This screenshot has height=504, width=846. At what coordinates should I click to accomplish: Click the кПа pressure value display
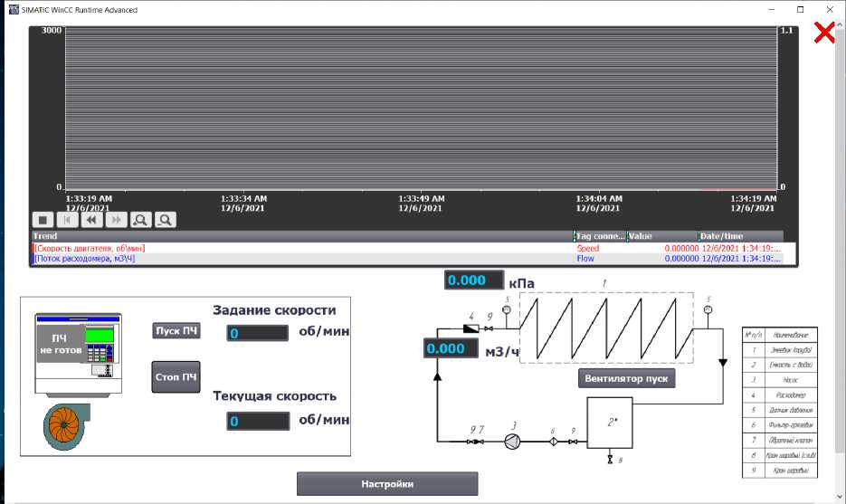click(x=474, y=281)
